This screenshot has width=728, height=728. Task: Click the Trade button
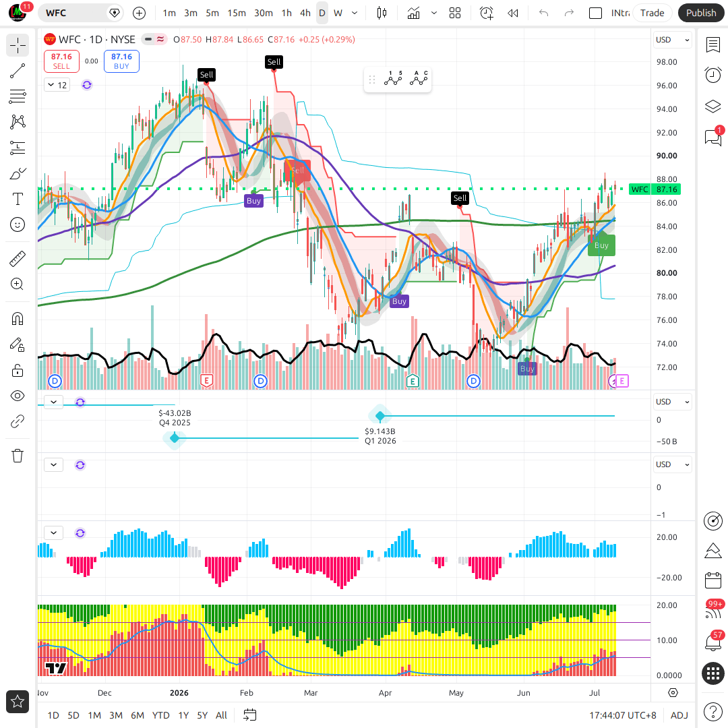tap(652, 13)
